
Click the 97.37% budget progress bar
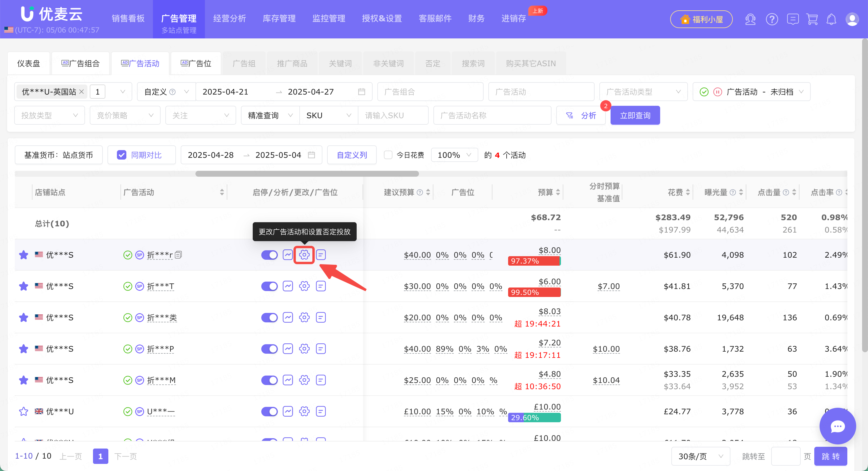pyautogui.click(x=534, y=261)
